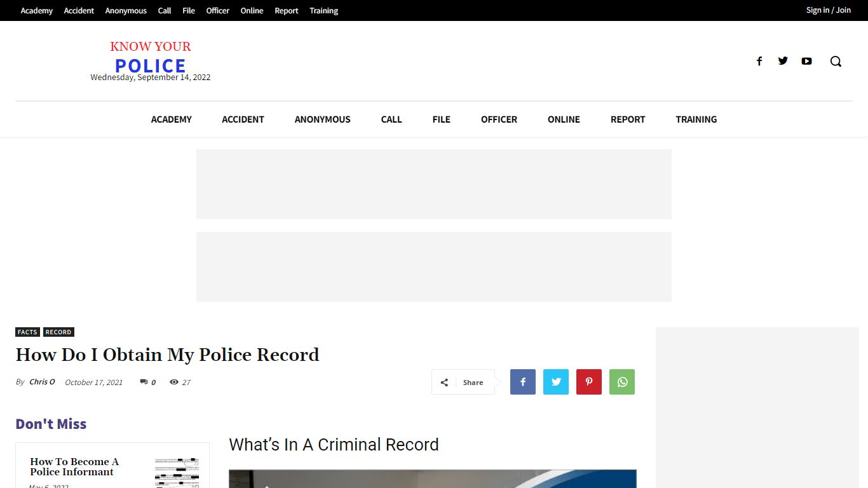Open REPORT in main navigation
868x488 pixels.
[628, 119]
